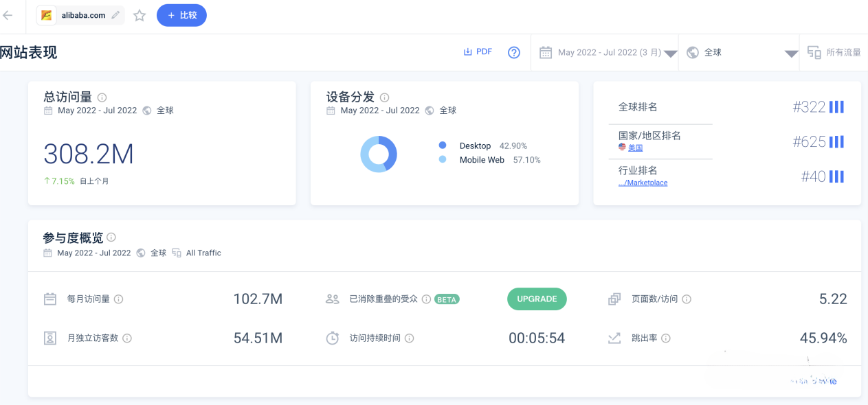The image size is (868, 405).
Task: Click the globe icon in the country selector
Action: pyautogui.click(x=693, y=52)
